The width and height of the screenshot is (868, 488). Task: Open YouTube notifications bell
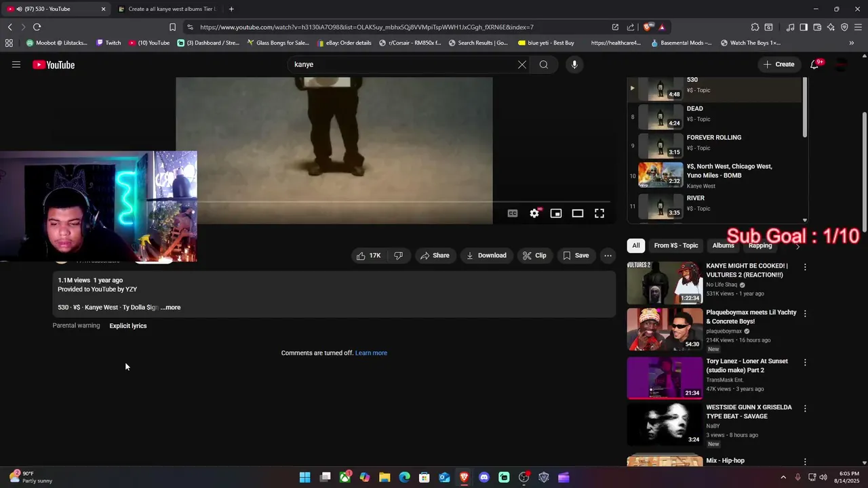(814, 64)
